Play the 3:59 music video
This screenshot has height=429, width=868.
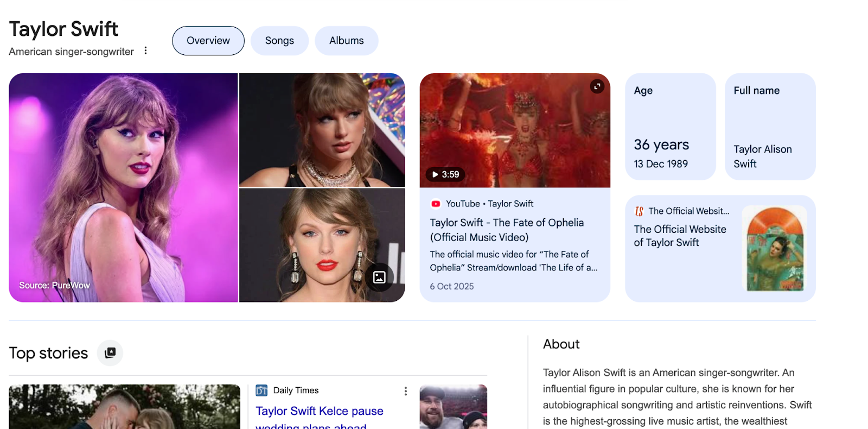(445, 174)
